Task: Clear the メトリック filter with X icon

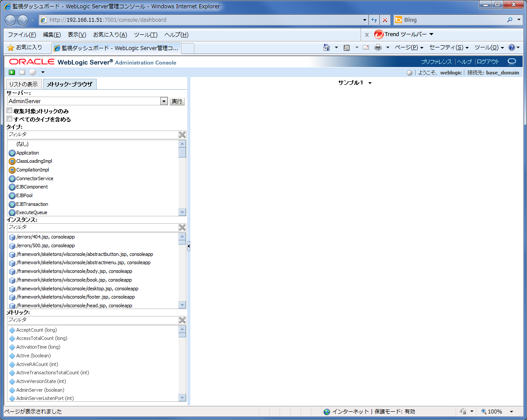Action: 182,320
